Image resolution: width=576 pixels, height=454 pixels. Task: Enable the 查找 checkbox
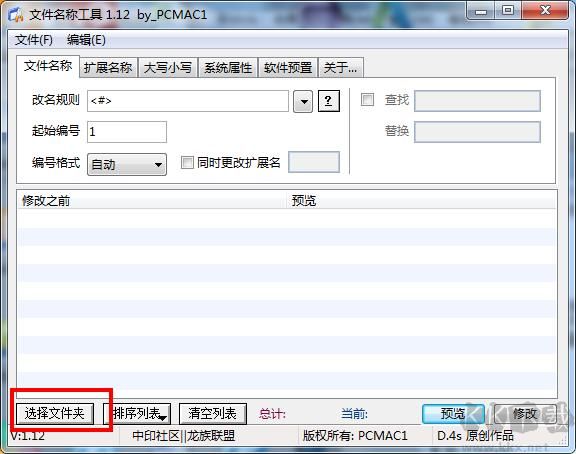367,100
